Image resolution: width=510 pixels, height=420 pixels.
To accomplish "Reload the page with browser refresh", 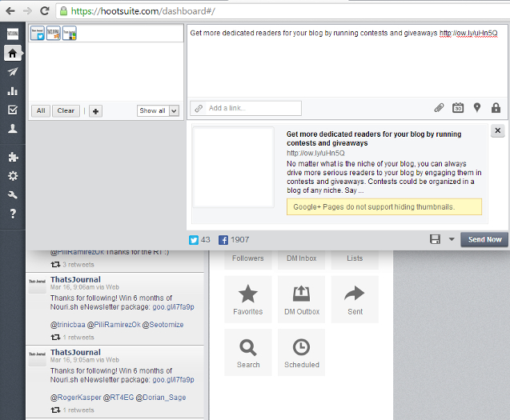I will [45, 11].
